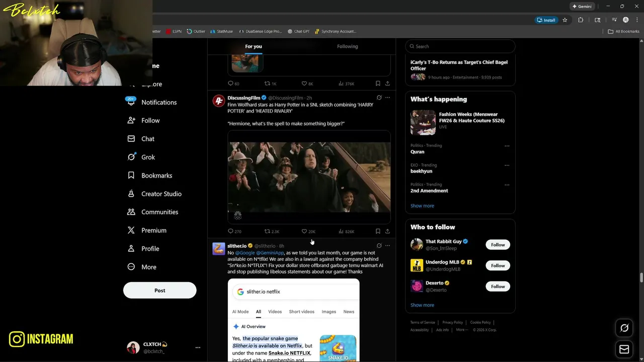Reply to the post with 60 replies

pyautogui.click(x=230, y=83)
